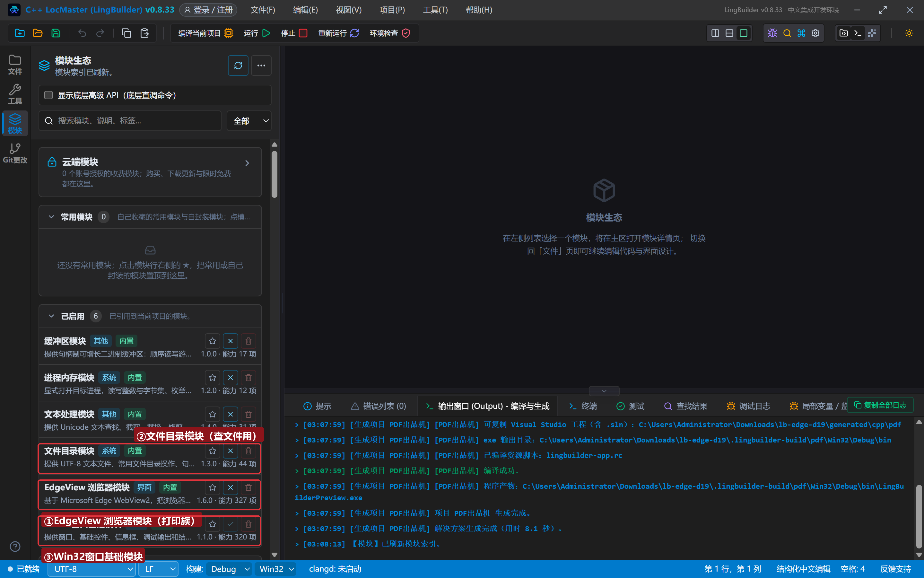Viewport: 924px width, 578px height.
Task: Delete the 文本处理模块 trash icon
Action: coord(248,414)
